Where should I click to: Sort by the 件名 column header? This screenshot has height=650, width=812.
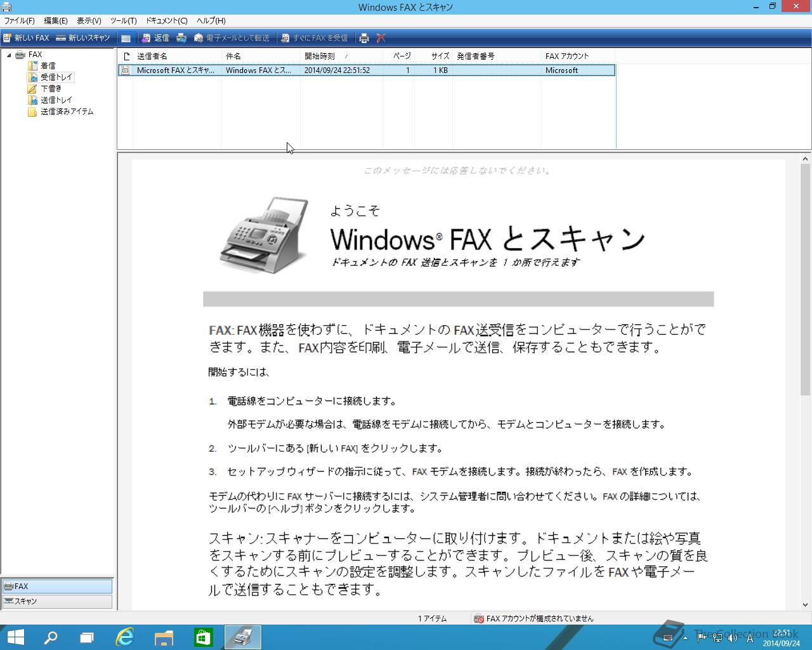coord(261,56)
